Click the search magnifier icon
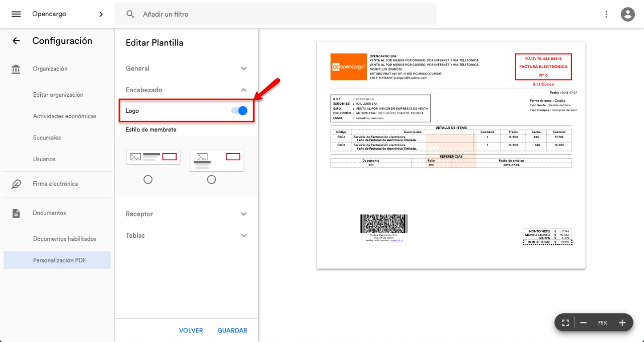644x342 pixels. [130, 14]
